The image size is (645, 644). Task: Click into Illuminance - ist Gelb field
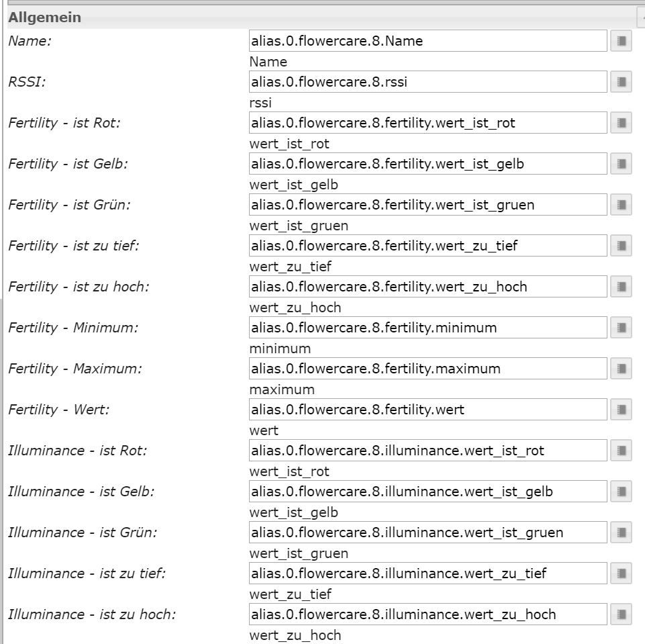[x=428, y=492]
